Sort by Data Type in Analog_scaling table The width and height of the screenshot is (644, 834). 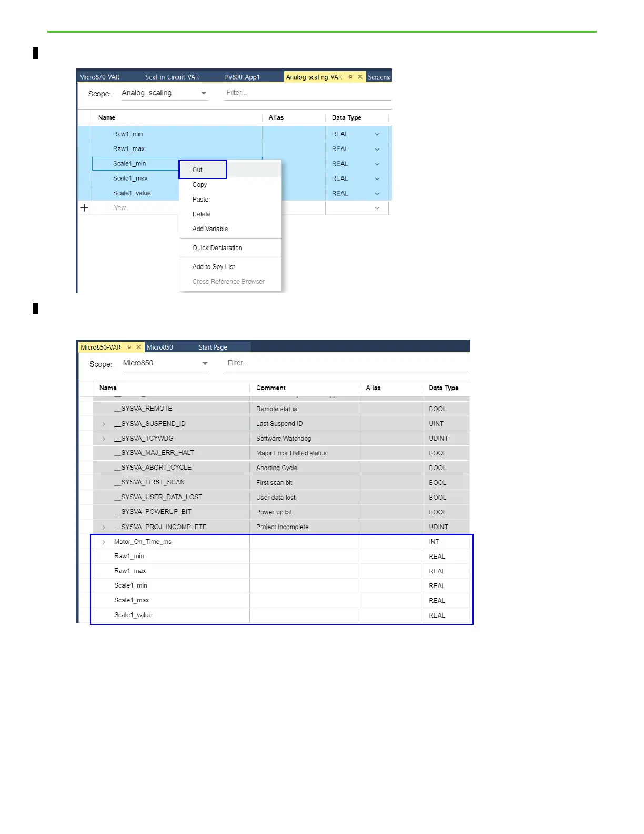[x=347, y=117]
